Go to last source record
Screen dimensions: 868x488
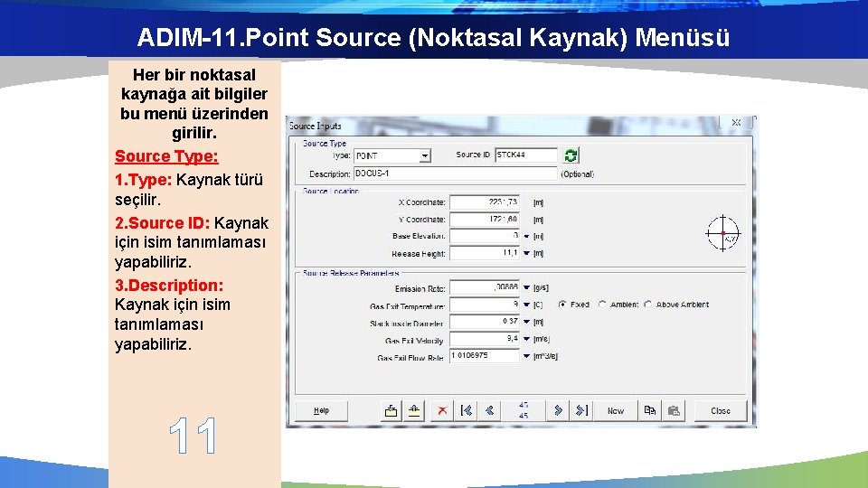581,410
